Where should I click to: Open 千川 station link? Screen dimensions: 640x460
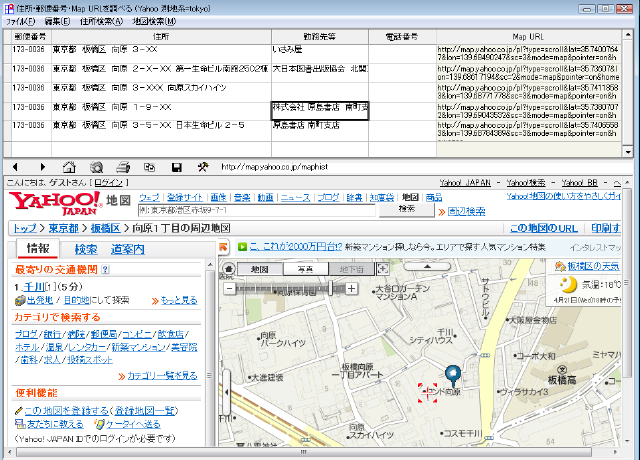(33, 287)
